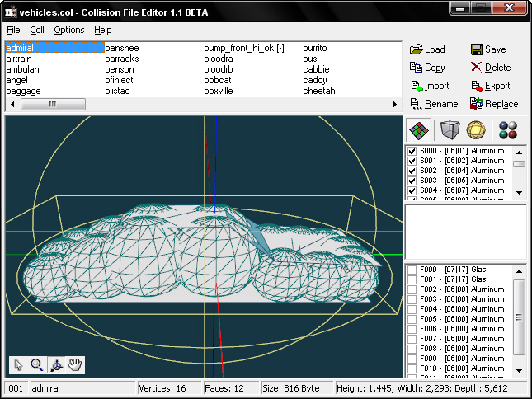This screenshot has width=532, height=399.
Task: Click up arrow of faces list scrollbar
Action: pos(519,271)
